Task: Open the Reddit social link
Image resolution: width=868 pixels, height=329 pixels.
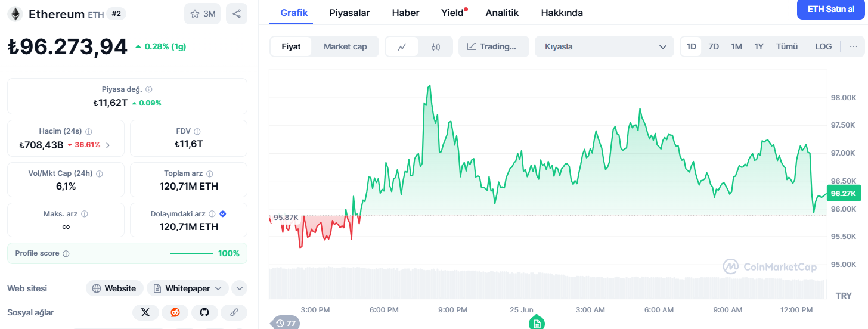Action: [175, 312]
